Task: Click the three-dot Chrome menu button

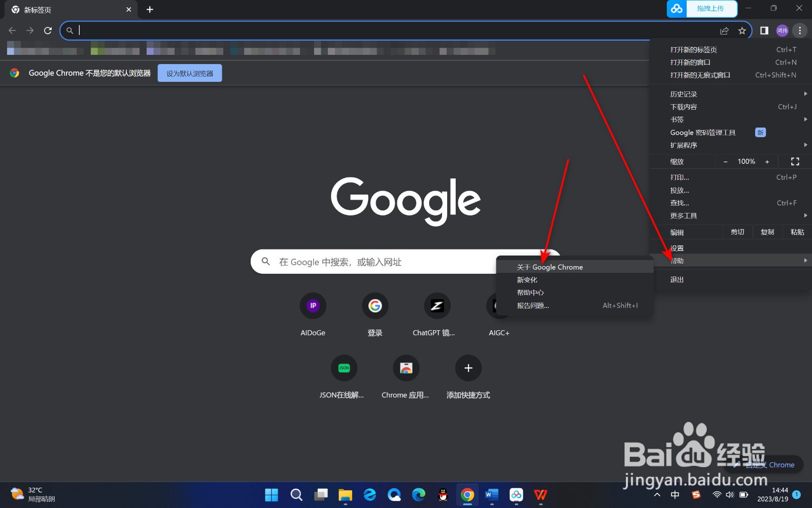Action: coord(800,30)
